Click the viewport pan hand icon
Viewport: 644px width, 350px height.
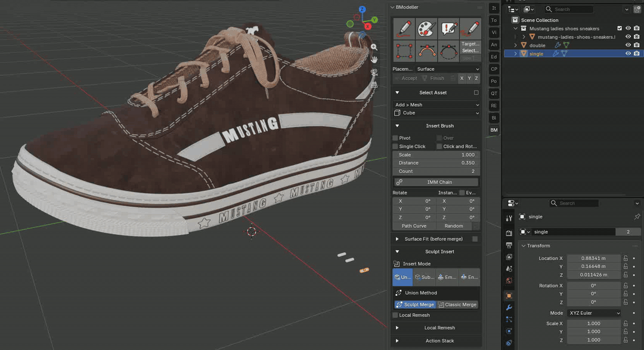[x=374, y=60]
